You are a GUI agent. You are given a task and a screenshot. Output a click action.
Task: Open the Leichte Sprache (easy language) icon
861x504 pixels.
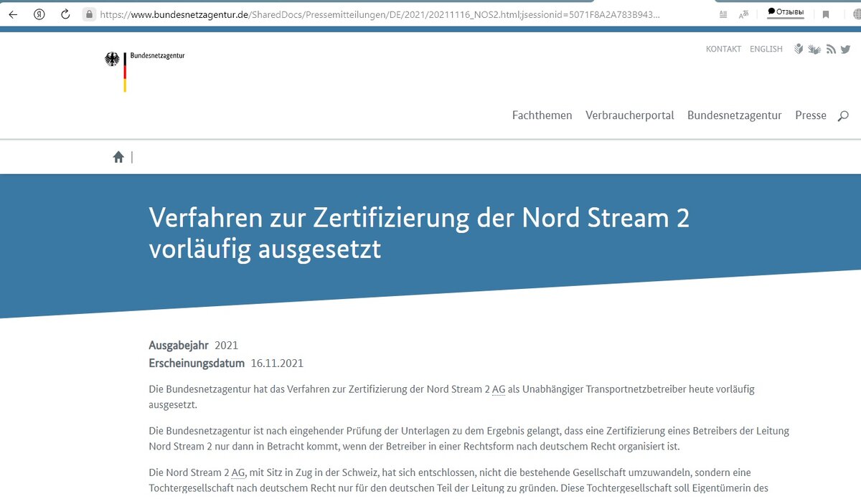[x=799, y=49]
